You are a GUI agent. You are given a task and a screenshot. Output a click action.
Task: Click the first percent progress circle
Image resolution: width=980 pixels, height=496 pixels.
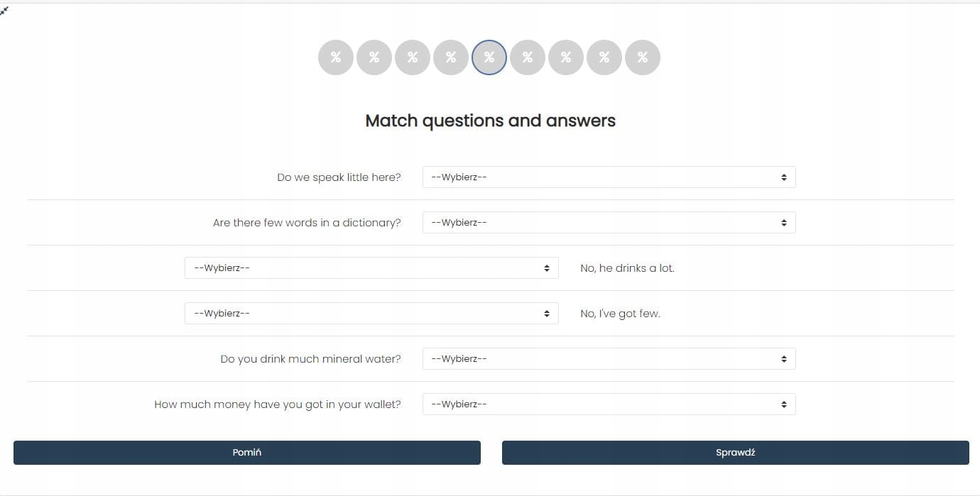pyautogui.click(x=336, y=57)
